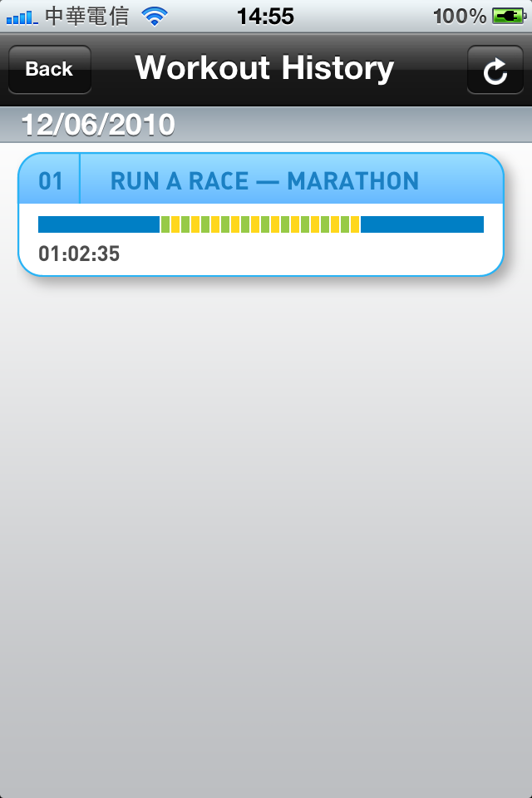Click the right blue cool-down segment
532x798 pixels.
pyautogui.click(x=422, y=224)
